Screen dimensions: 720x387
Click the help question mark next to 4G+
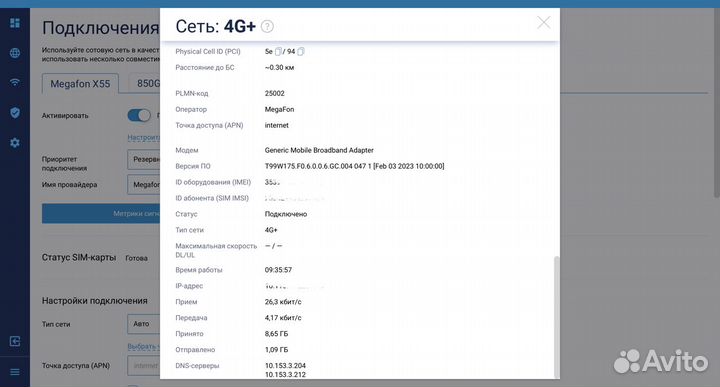click(267, 27)
